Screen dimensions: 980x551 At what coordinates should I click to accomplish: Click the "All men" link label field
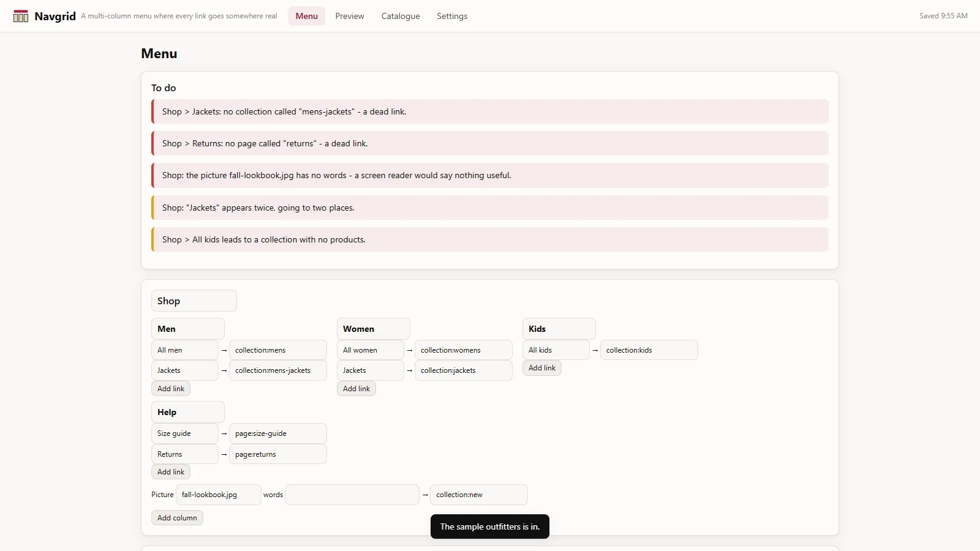(x=184, y=350)
